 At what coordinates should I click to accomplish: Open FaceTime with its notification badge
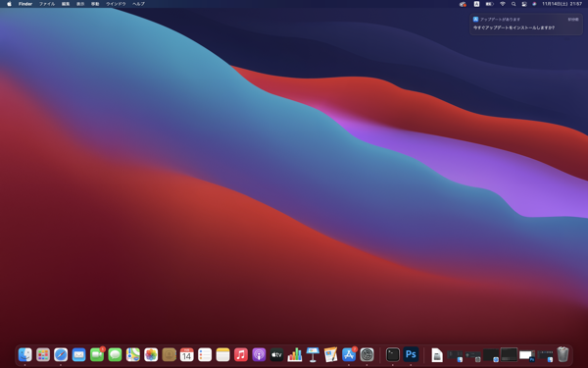coord(97,354)
